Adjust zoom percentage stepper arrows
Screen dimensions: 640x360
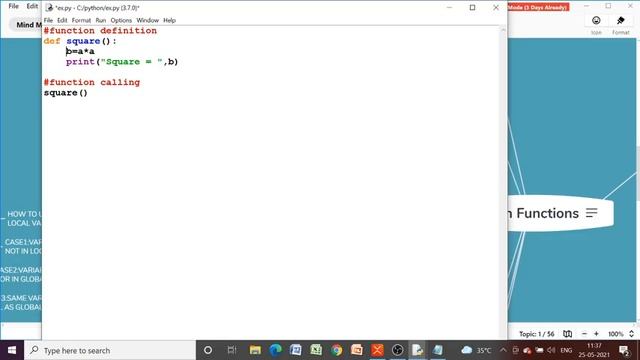pos(631,334)
